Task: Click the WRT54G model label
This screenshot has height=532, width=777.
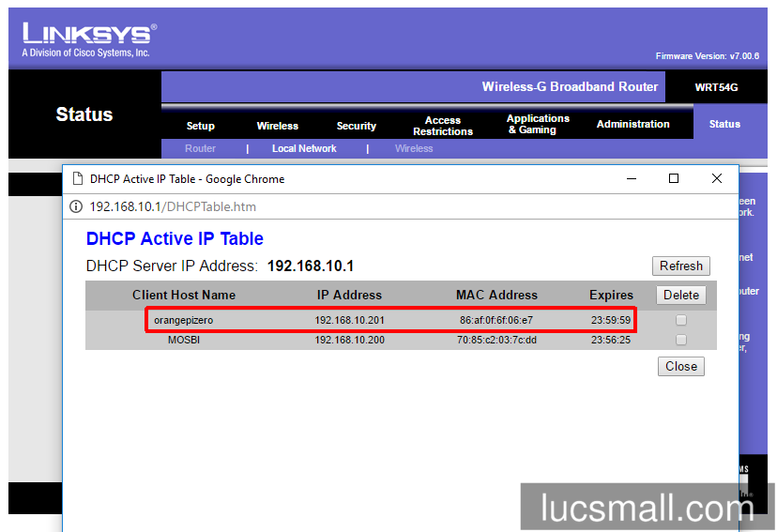Action: (x=716, y=87)
